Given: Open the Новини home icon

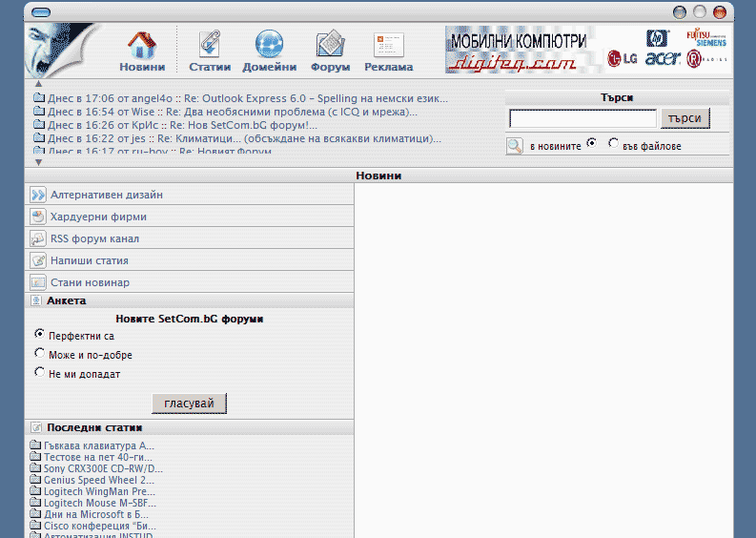Looking at the screenshot, I should coord(142,46).
